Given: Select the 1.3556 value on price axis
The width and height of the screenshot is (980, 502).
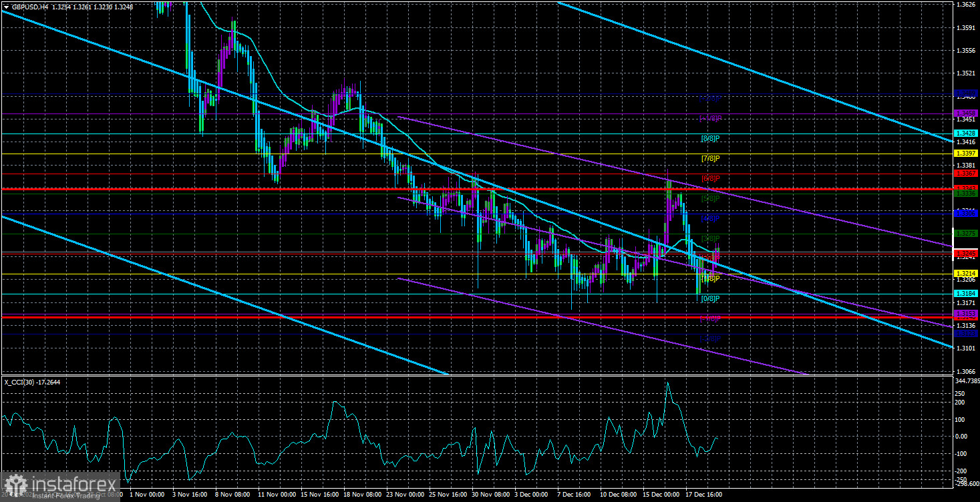Looking at the screenshot, I should (967, 51).
